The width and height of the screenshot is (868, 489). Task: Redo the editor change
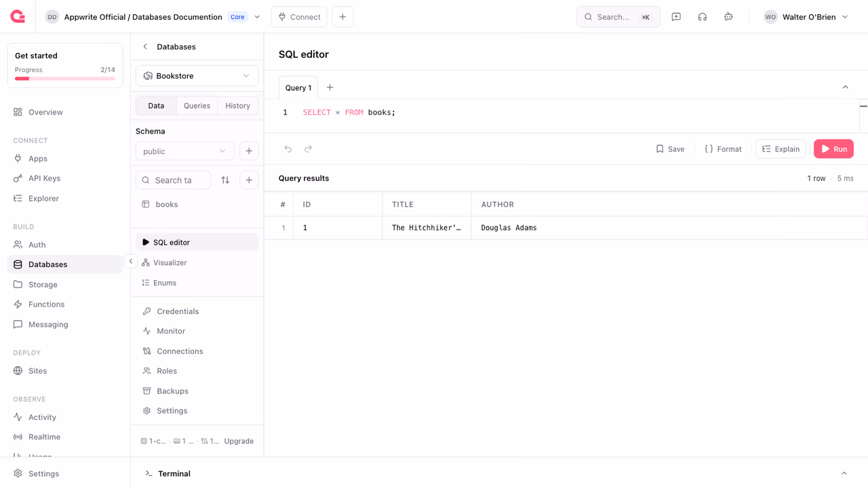point(309,149)
